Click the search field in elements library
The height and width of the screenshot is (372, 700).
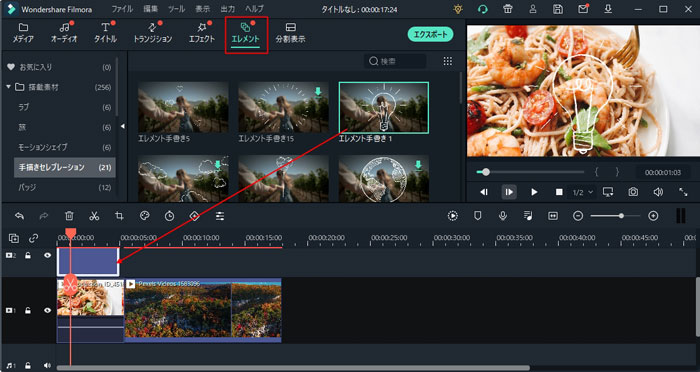pyautogui.click(x=395, y=61)
